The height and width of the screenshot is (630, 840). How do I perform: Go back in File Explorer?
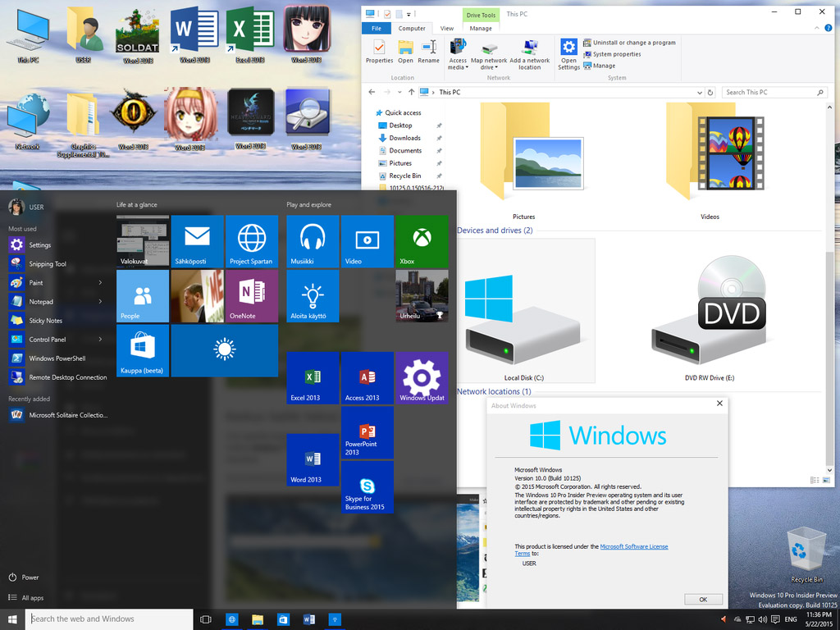pos(372,92)
